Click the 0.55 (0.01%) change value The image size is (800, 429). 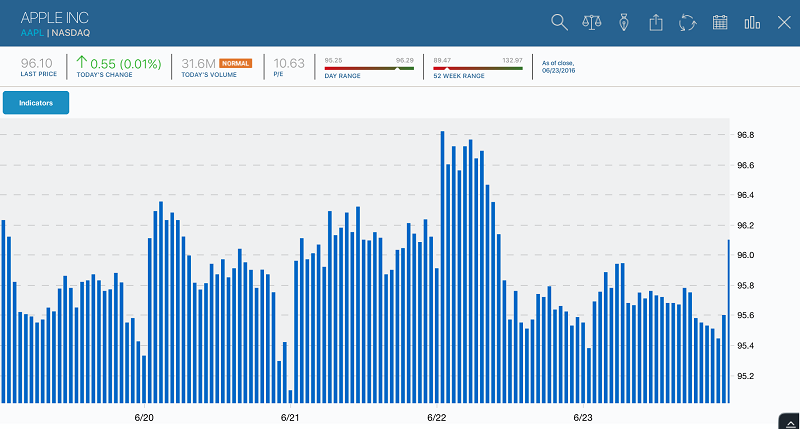click(x=126, y=64)
